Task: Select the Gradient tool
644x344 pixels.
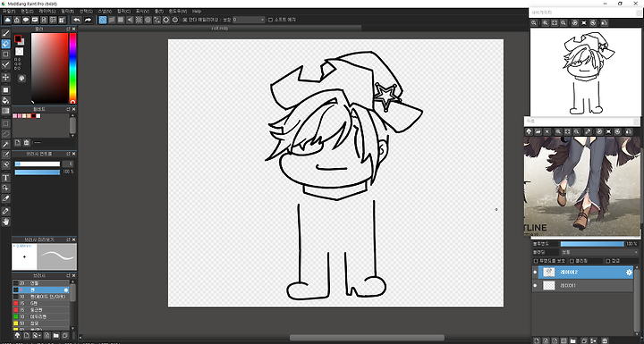Action: pos(5,111)
